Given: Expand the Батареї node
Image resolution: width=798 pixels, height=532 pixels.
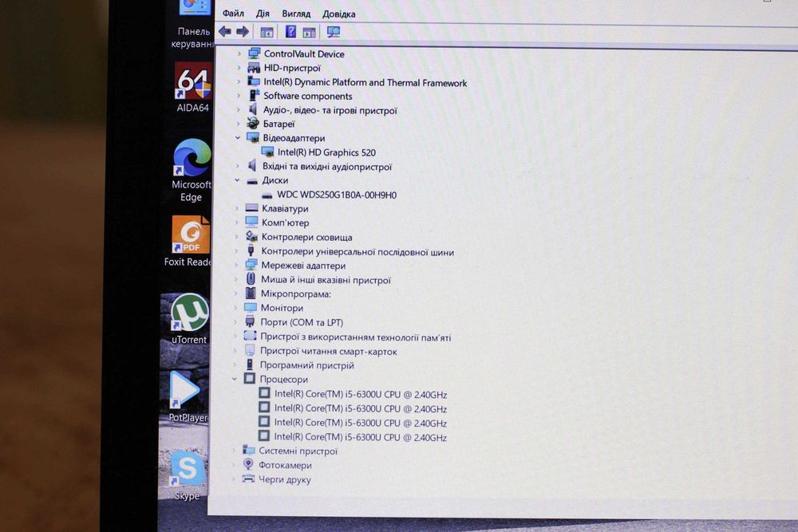Looking at the screenshot, I should point(239,124).
